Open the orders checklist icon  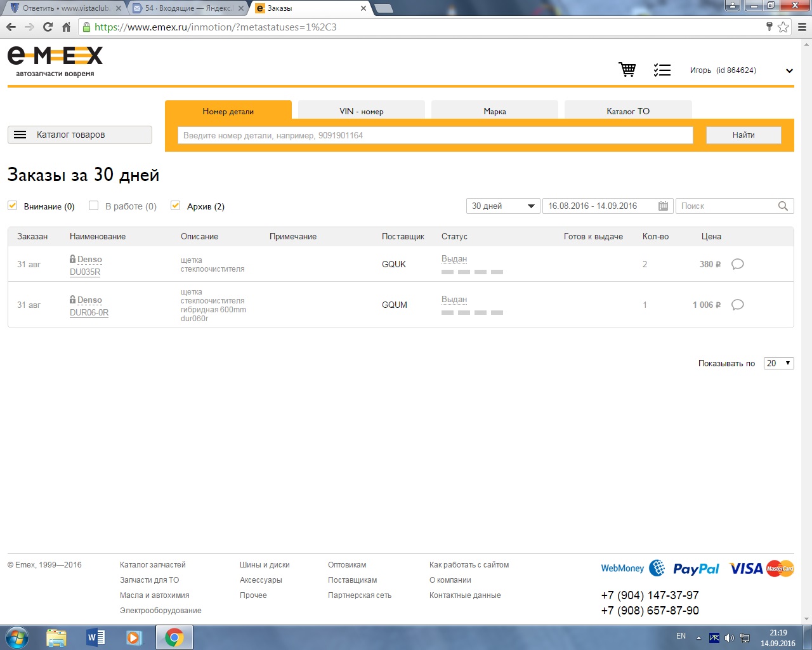click(662, 70)
